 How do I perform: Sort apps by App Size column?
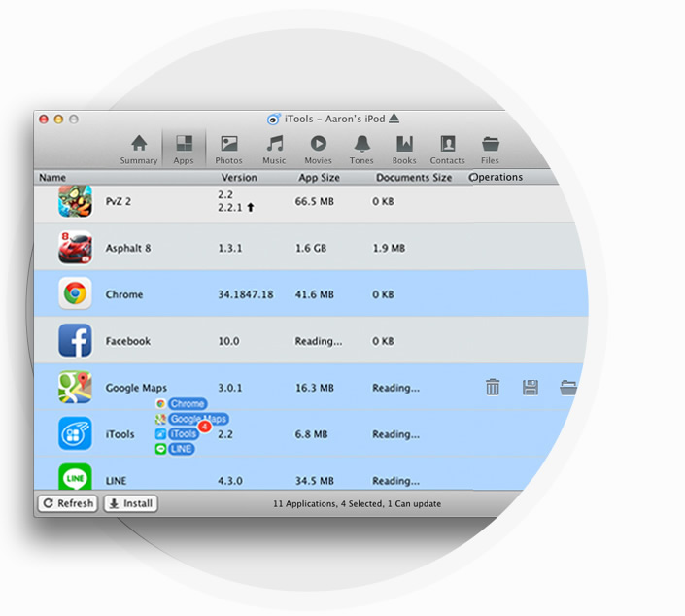coord(319,178)
